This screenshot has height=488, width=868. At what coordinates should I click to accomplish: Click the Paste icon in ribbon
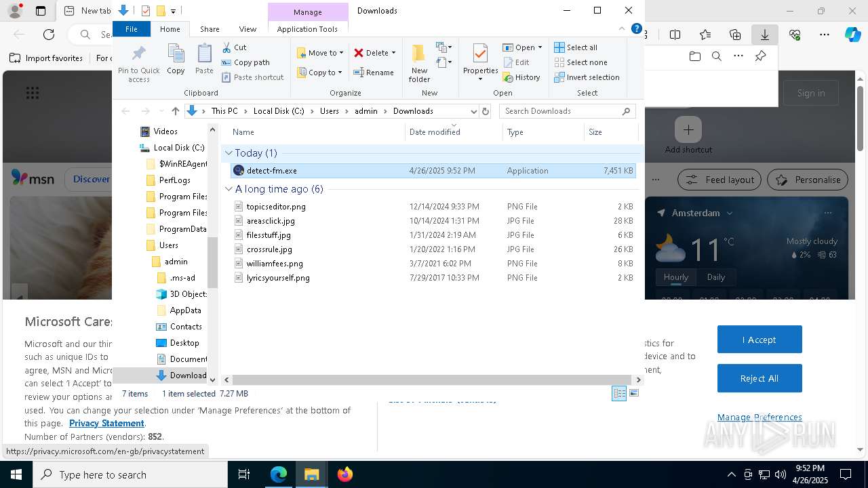[x=204, y=59]
